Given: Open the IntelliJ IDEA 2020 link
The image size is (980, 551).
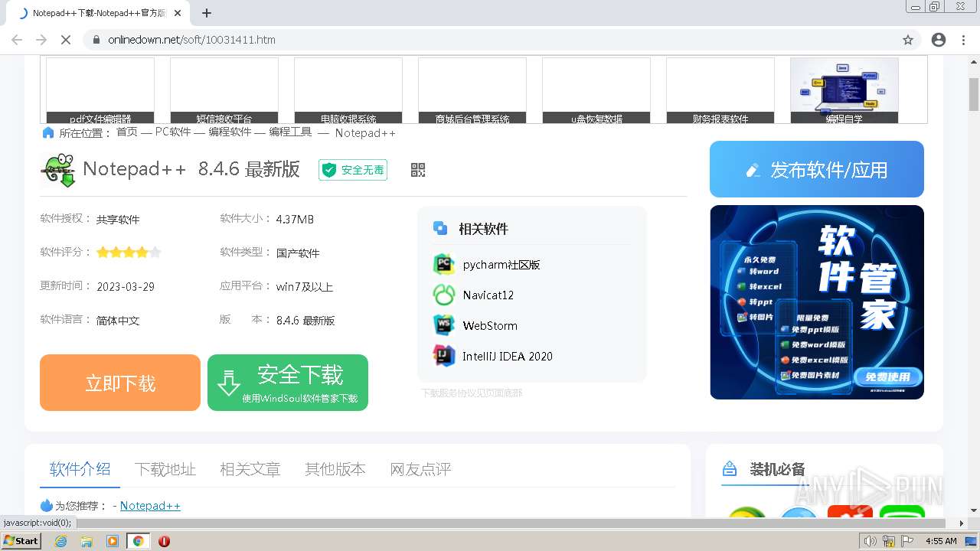Looking at the screenshot, I should pos(508,356).
